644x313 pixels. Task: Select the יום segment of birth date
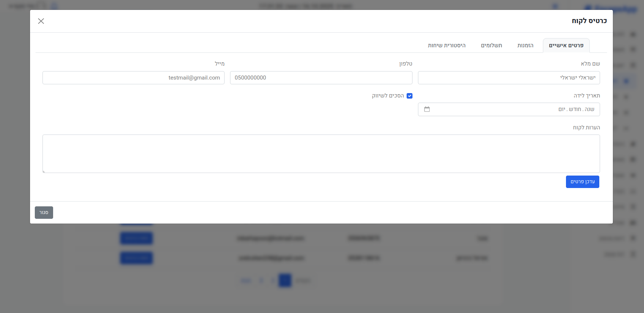562,109
